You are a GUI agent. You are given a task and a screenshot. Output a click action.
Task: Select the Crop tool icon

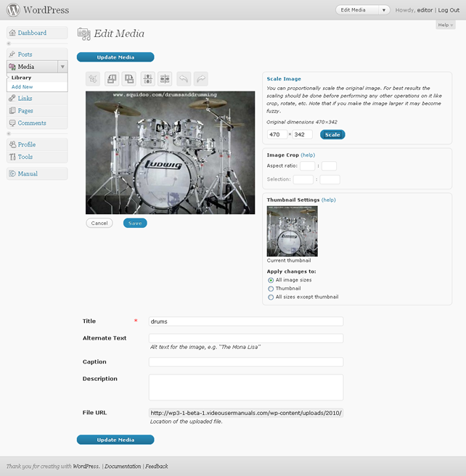tap(93, 79)
